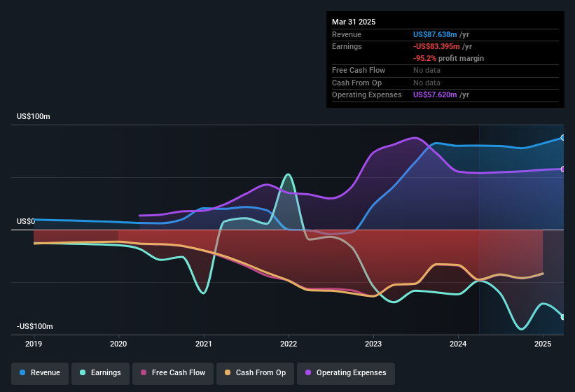The image size is (575, 392).
Task: Click the Free Cash Flow No data value
Action: click(427, 70)
